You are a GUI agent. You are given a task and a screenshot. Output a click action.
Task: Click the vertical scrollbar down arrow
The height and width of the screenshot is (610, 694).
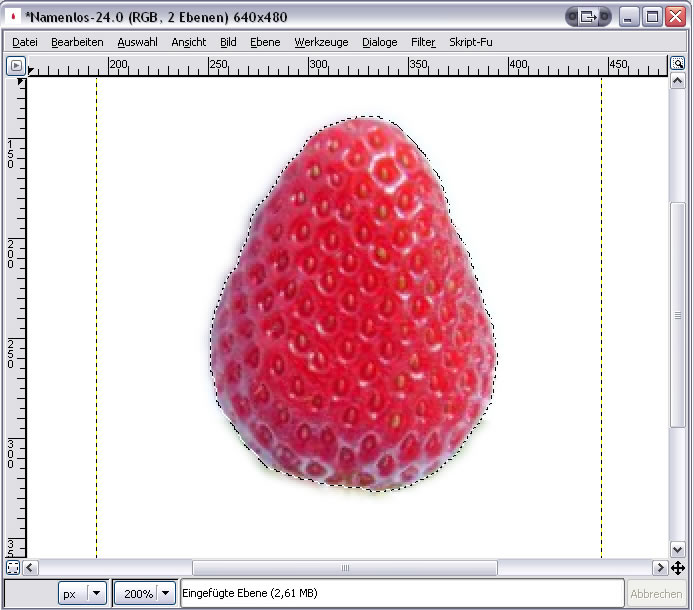(677, 549)
